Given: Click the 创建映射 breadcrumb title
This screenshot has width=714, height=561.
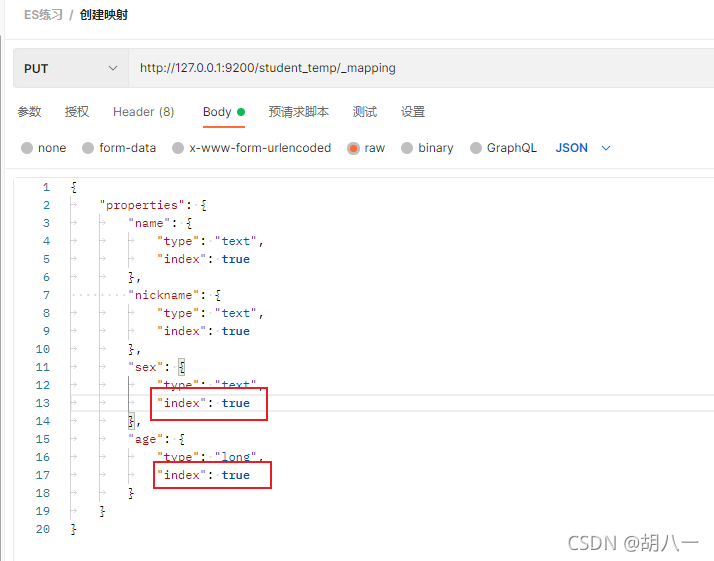Looking at the screenshot, I should [x=104, y=15].
